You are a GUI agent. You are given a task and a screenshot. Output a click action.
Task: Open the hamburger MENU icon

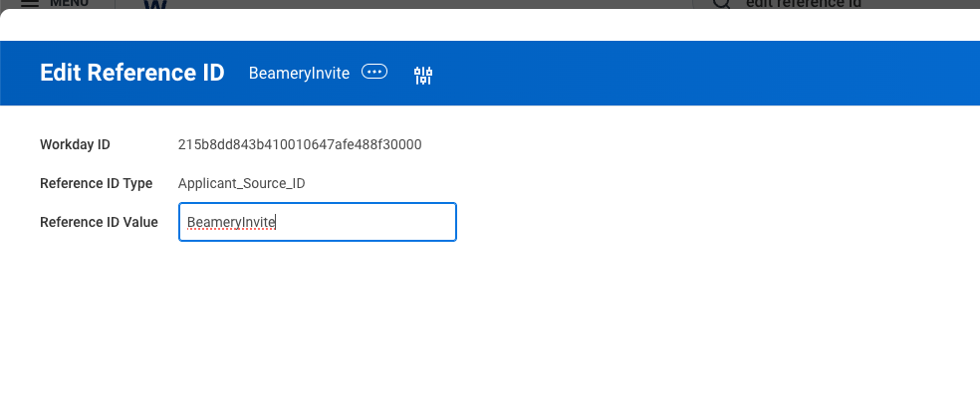[x=30, y=3]
